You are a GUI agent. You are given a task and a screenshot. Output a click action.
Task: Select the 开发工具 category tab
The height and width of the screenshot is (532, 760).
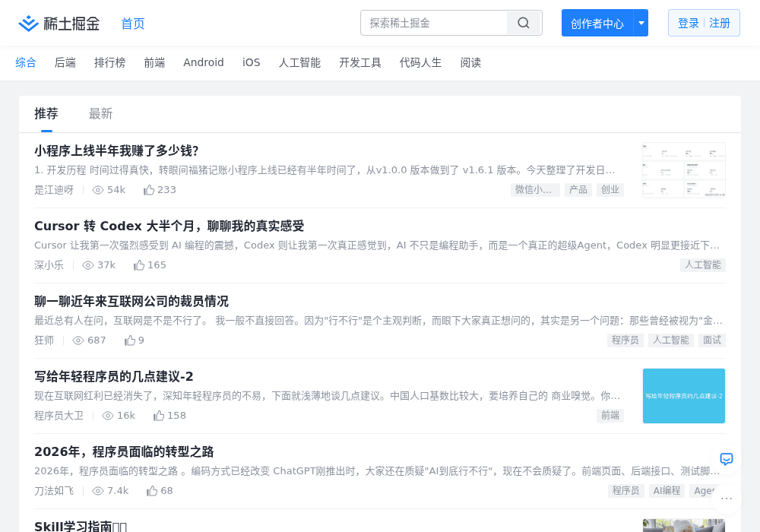(x=360, y=62)
